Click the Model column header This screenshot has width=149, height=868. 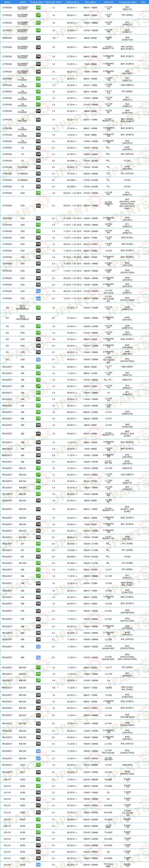22,2
